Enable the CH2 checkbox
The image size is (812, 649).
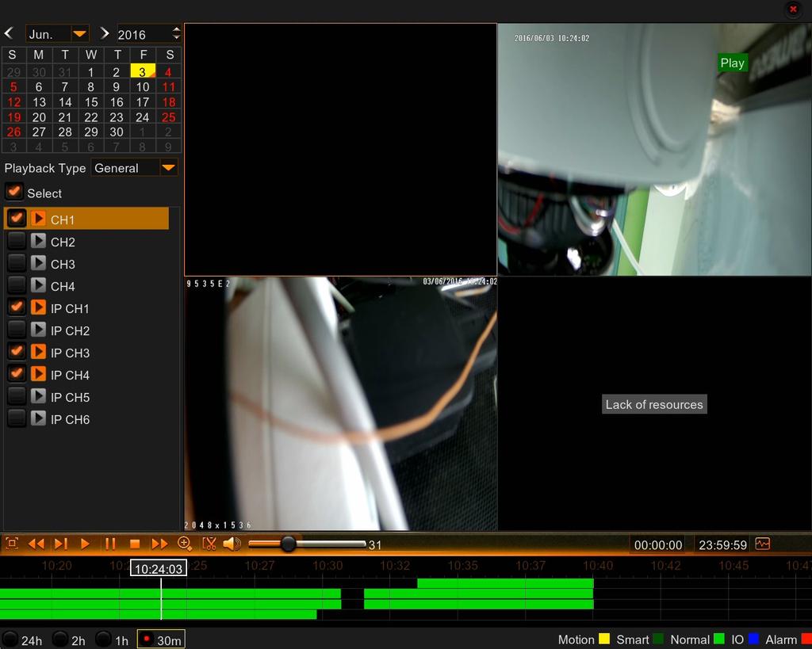pos(16,241)
